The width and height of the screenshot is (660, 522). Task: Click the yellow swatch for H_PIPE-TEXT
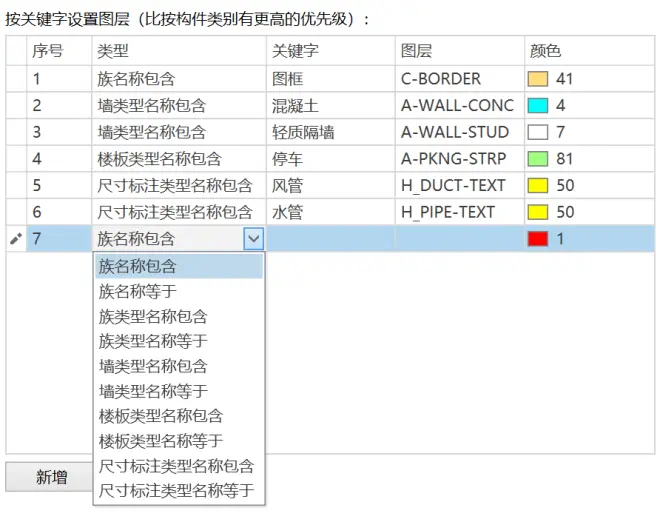tap(538, 212)
